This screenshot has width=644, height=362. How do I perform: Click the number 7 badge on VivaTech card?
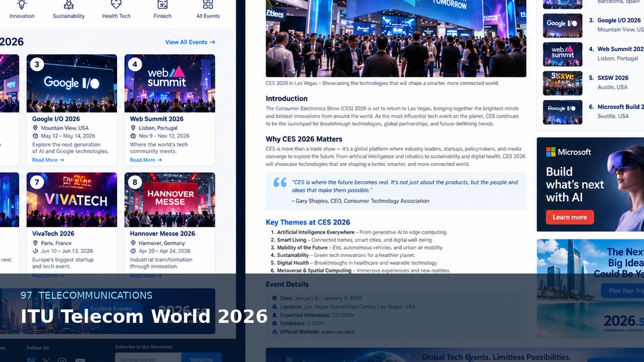click(36, 182)
